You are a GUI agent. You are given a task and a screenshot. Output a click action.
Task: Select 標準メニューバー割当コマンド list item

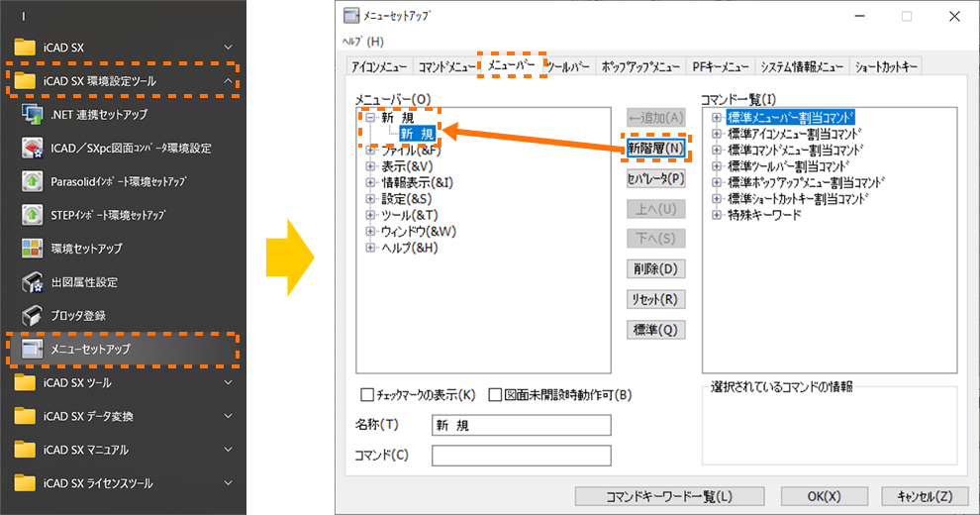tap(790, 118)
